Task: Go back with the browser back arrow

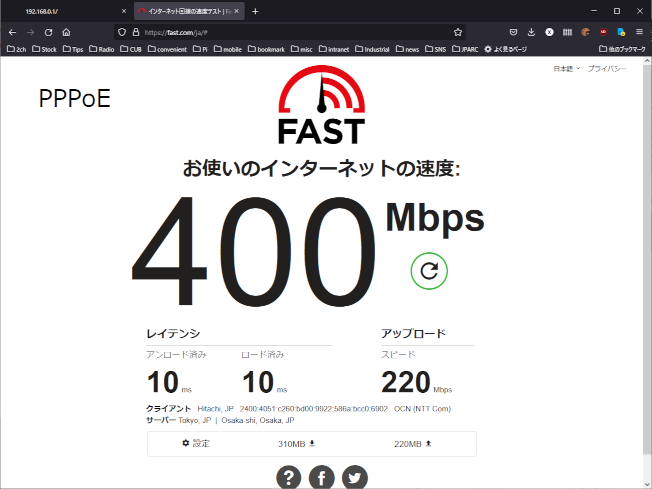Action: click(12, 32)
